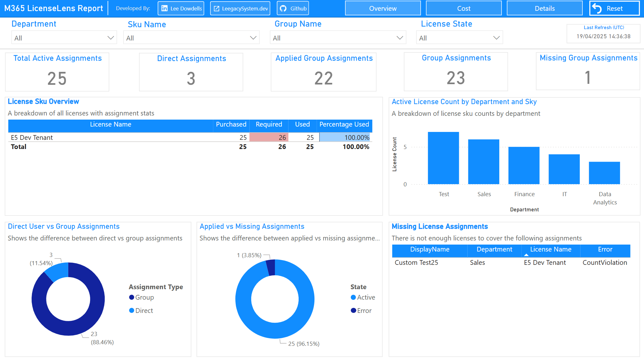Go to the Overview page tab

[x=383, y=9]
